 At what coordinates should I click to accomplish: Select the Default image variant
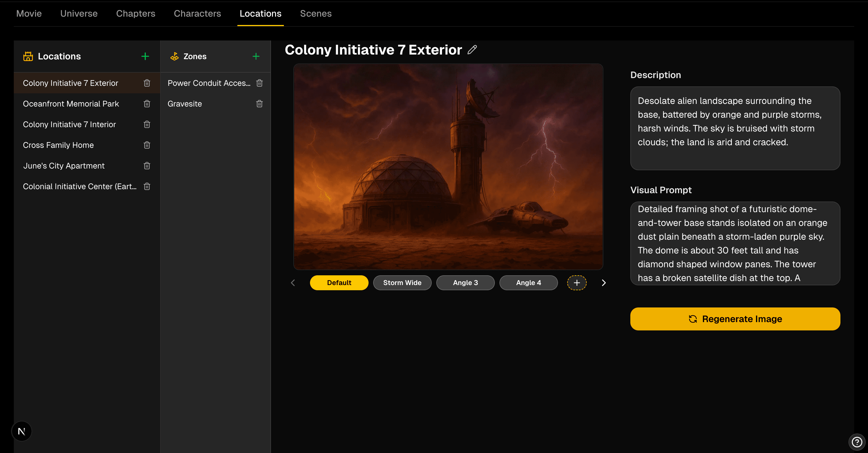339,283
